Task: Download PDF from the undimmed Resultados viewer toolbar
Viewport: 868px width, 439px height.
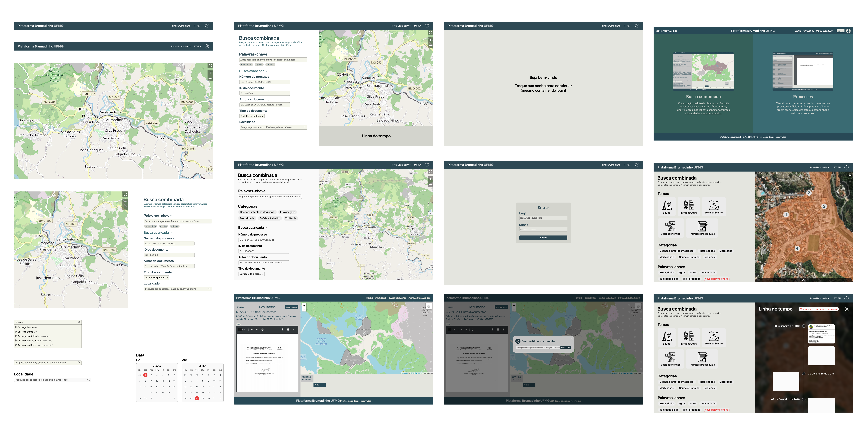Action: tap(282, 329)
